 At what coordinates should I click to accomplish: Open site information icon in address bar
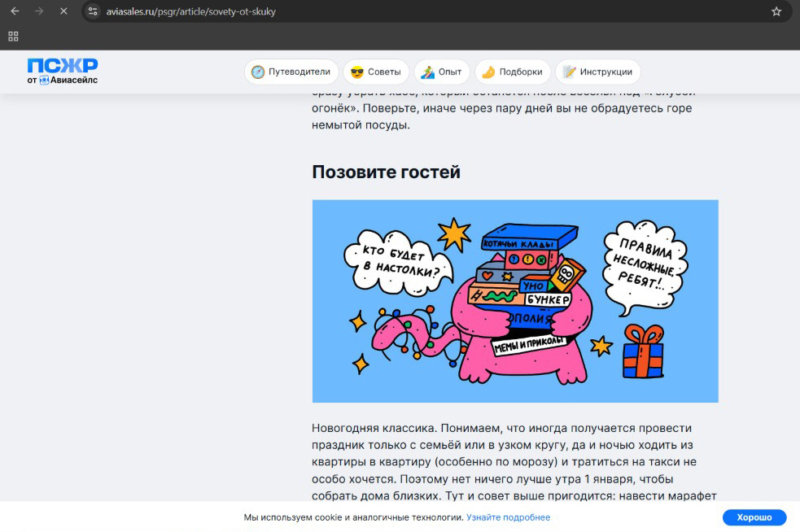pos(93,11)
